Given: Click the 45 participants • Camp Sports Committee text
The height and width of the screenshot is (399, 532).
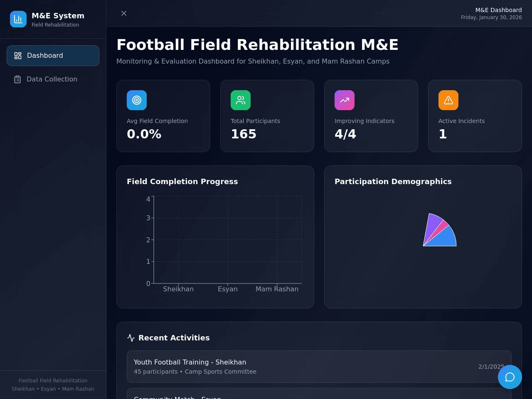Looking at the screenshot, I should pyautogui.click(x=195, y=372).
